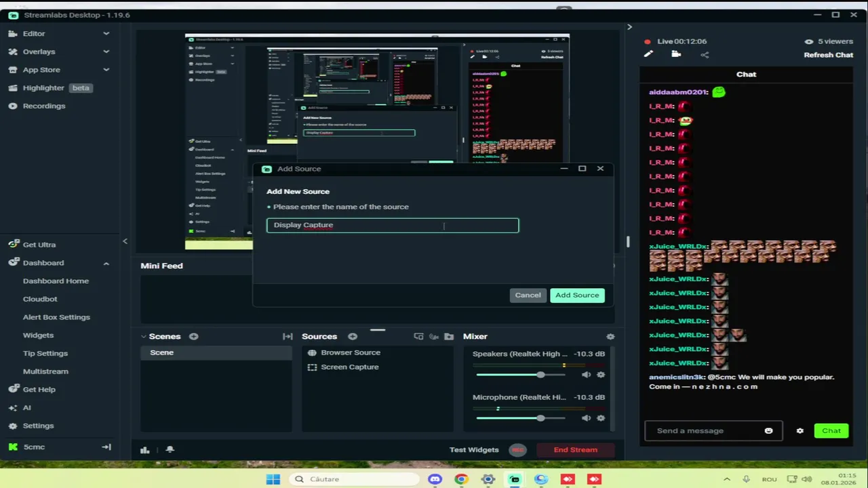Expand the Editor menu chevron
This screenshot has height=488, width=868.
tap(106, 33)
